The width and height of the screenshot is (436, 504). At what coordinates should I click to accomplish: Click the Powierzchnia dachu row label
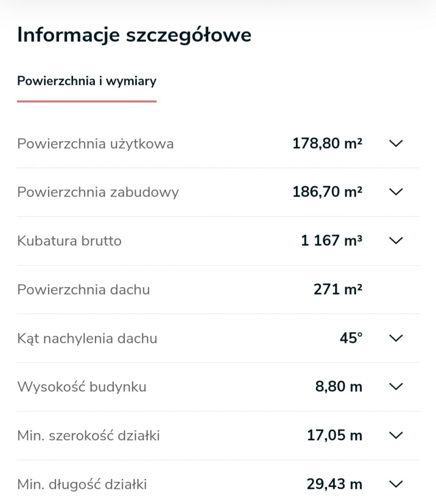tap(83, 290)
